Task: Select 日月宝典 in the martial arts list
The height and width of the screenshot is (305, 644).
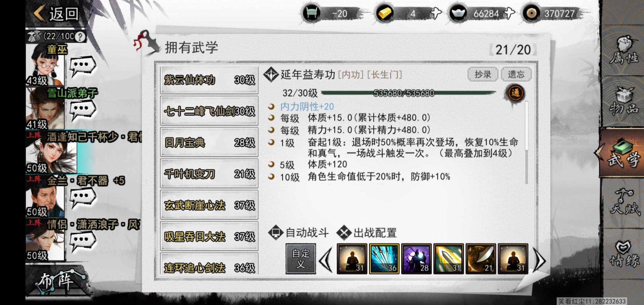Action: [x=209, y=142]
